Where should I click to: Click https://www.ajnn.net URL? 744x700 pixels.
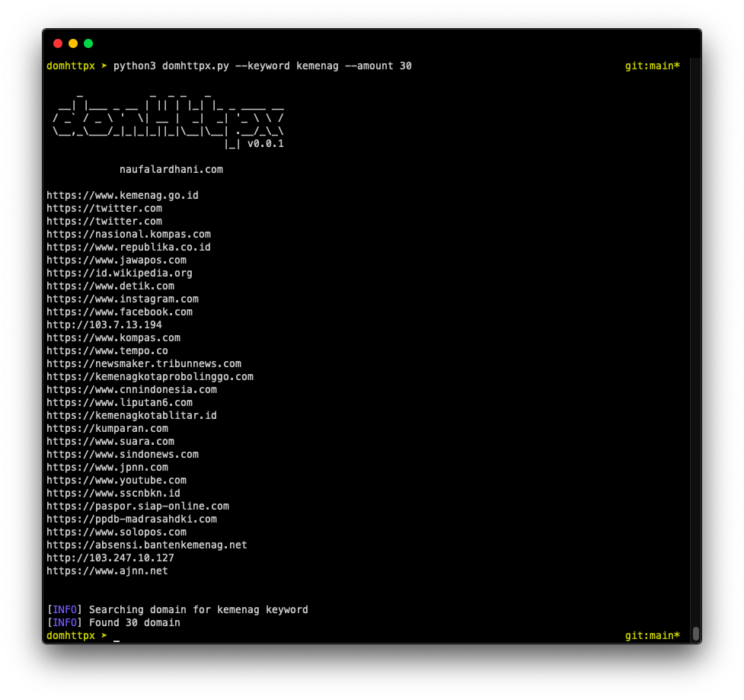click(x=107, y=571)
